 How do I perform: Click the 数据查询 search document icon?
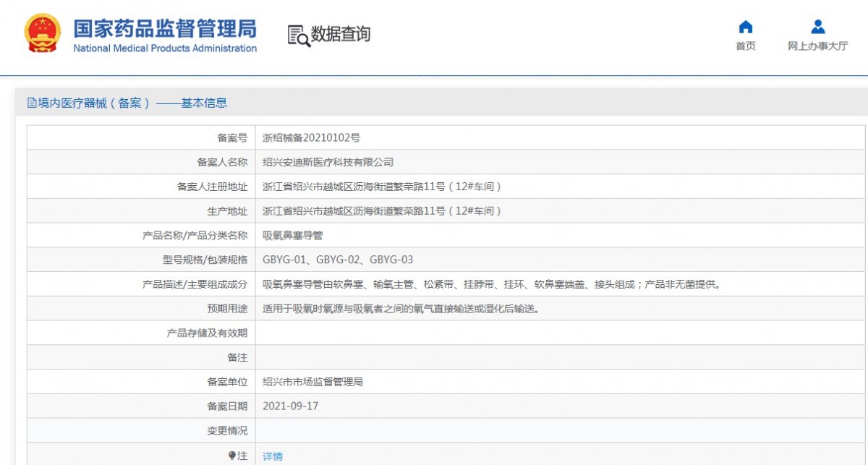(299, 35)
